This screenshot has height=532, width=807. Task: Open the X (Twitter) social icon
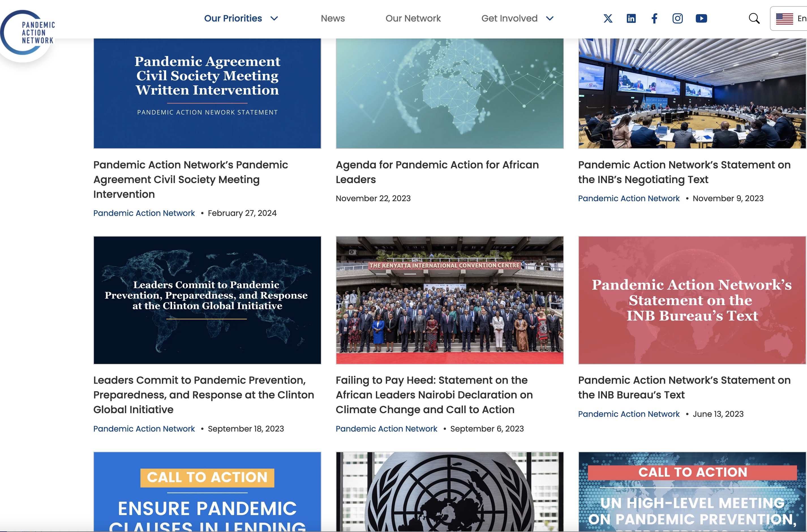click(608, 18)
